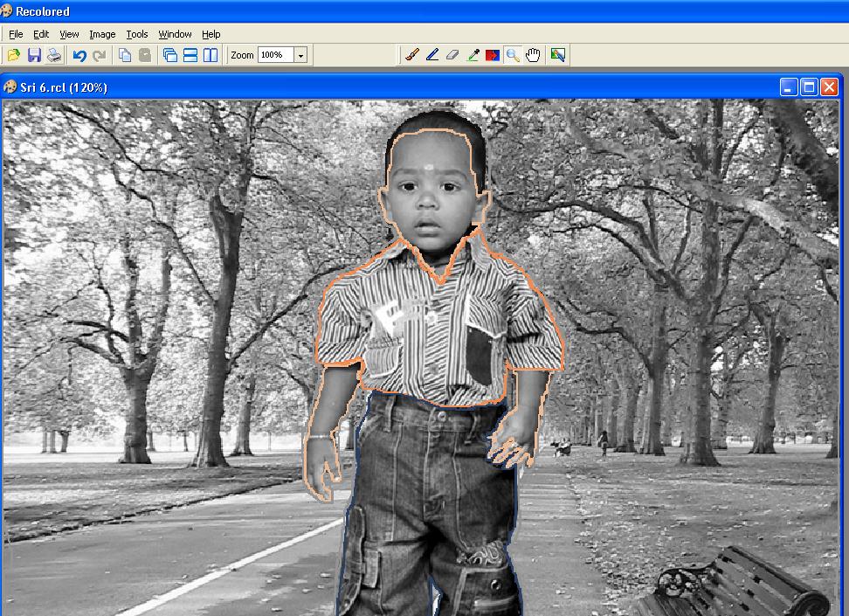Close the Sri 6.rcl document window
This screenshot has height=616, width=849.
tap(829, 87)
